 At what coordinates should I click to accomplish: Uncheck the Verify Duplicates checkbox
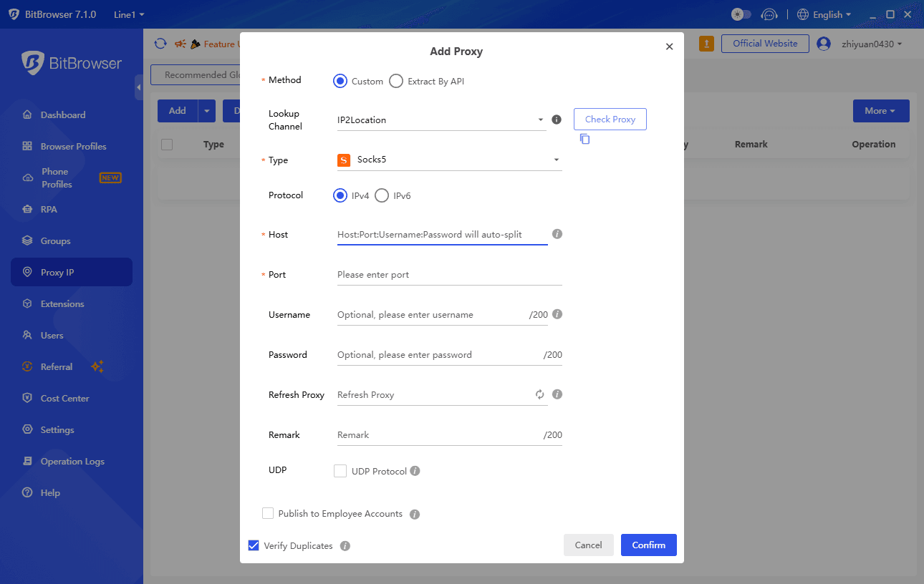254,545
